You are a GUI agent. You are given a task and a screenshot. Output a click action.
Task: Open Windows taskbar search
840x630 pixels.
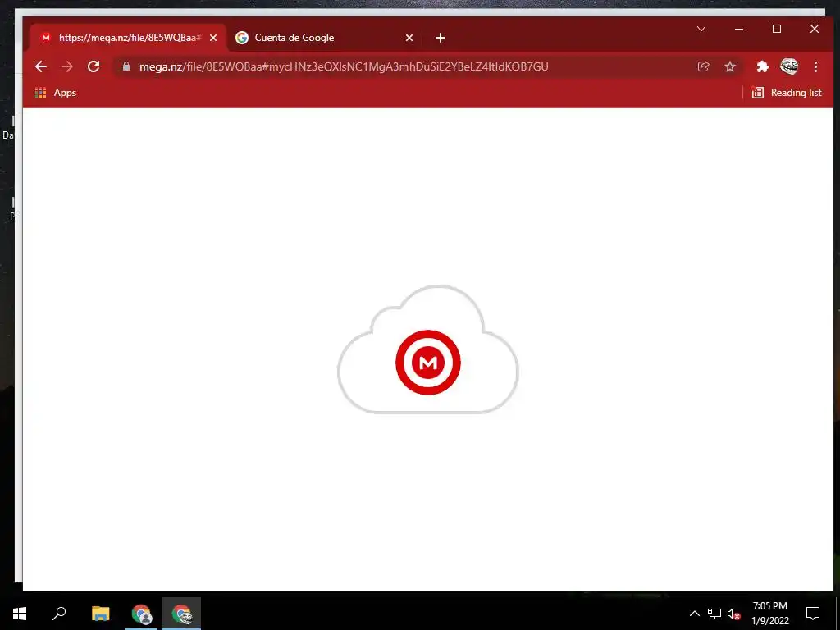[x=59, y=614]
